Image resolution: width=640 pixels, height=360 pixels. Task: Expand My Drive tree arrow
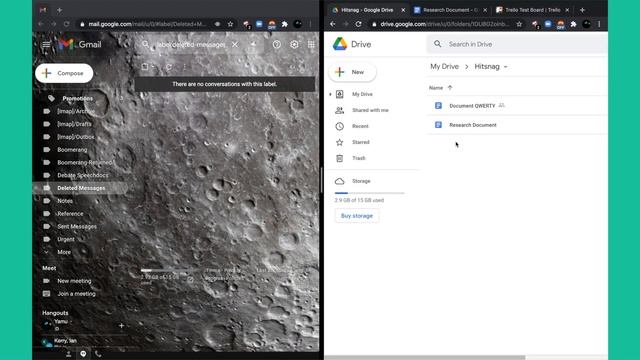pyautogui.click(x=330, y=94)
